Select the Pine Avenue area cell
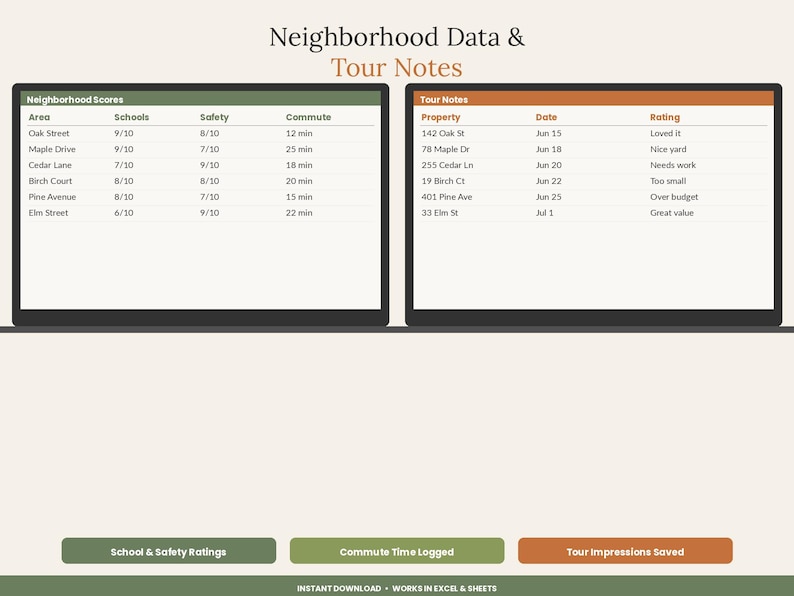 click(x=52, y=196)
